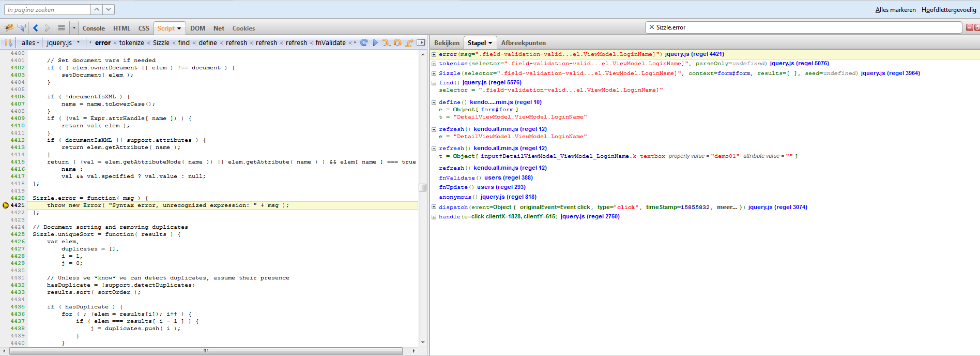
Task: Toggle the breakpoint on line 4421
Action: click(x=6, y=205)
